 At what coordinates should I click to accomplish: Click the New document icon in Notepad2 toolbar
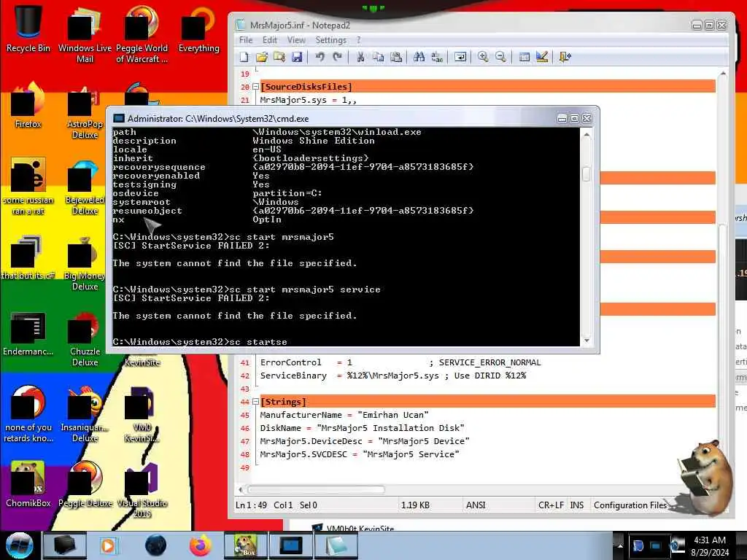click(x=244, y=57)
